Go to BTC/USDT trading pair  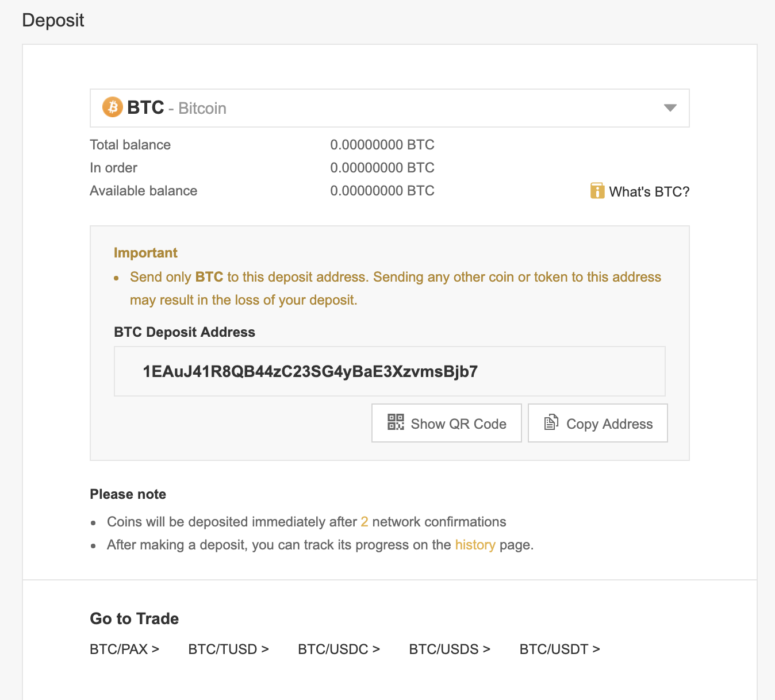(560, 649)
